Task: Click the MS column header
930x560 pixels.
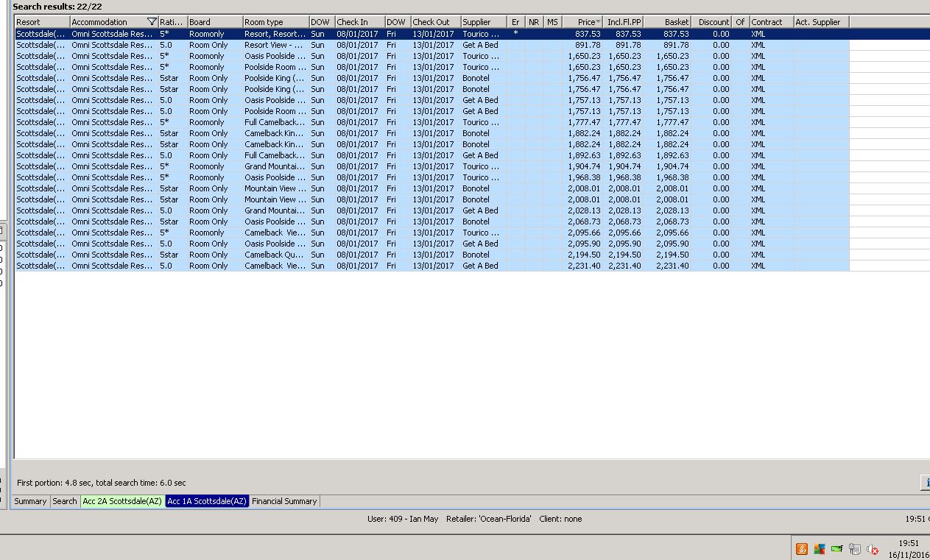Action: 553,22
